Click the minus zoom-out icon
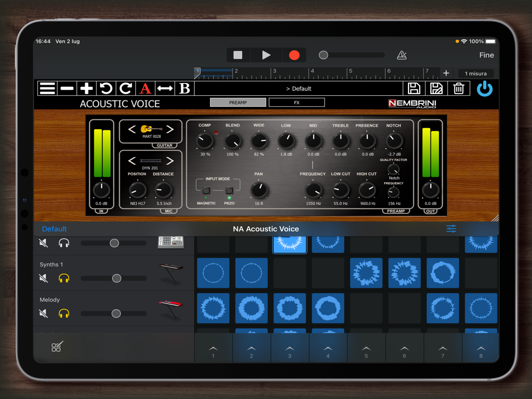This screenshot has height=399, width=532. 67,88
